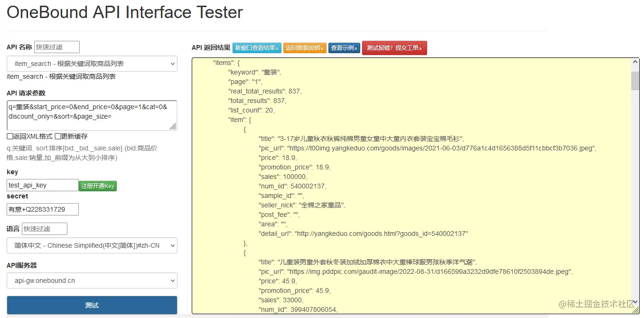Click the title starting with 儿童装男童外套
The width and height of the screenshot is (644, 318).
(368, 262)
